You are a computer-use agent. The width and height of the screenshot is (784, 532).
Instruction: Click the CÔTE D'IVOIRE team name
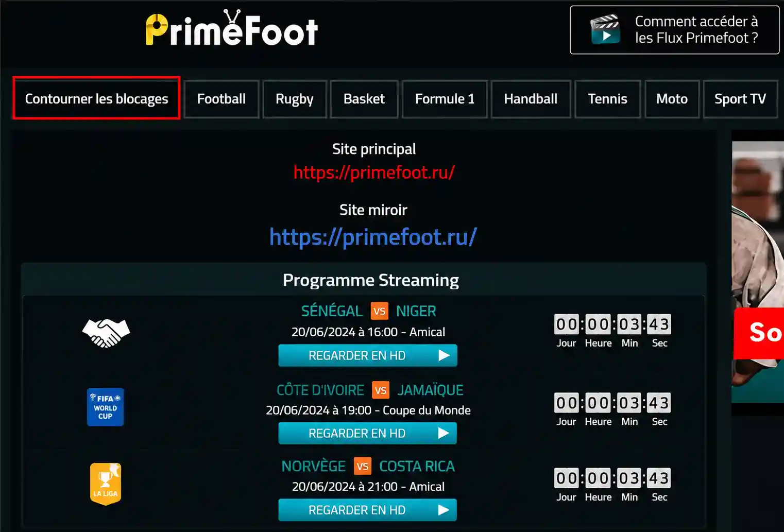pyautogui.click(x=320, y=390)
